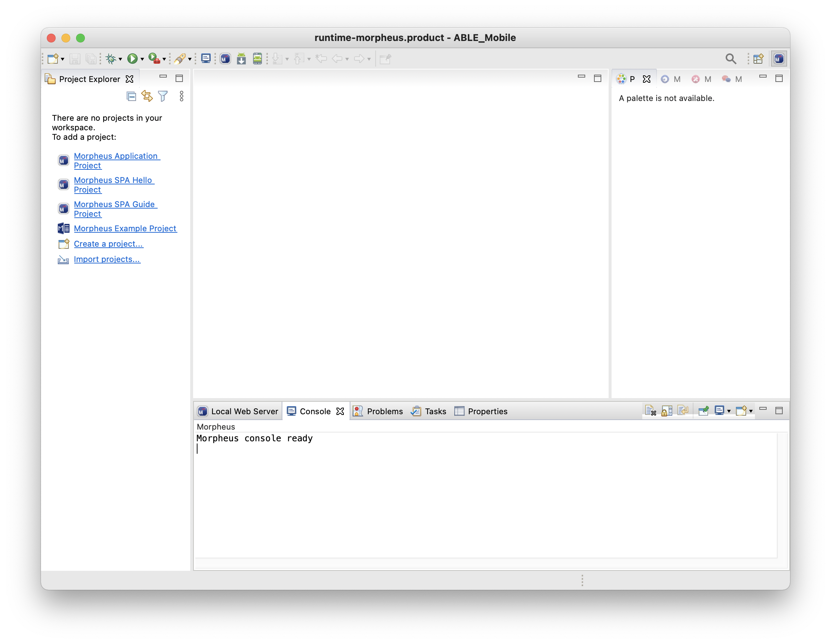Toggle project filters in Project Explorer

tap(163, 96)
